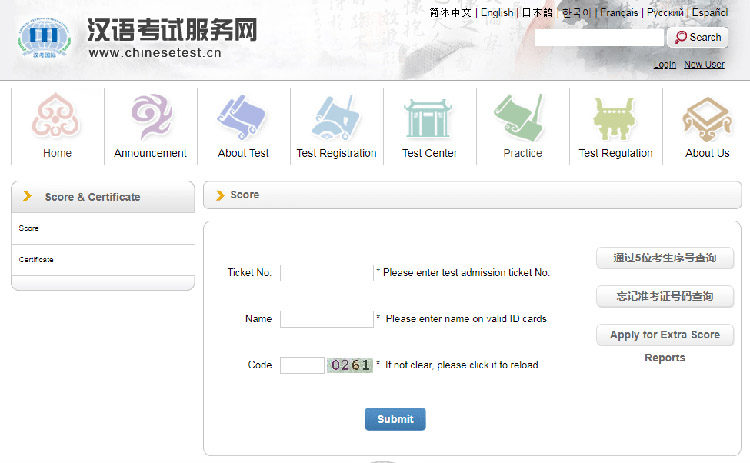Reload the 0261 captcha image

350,365
